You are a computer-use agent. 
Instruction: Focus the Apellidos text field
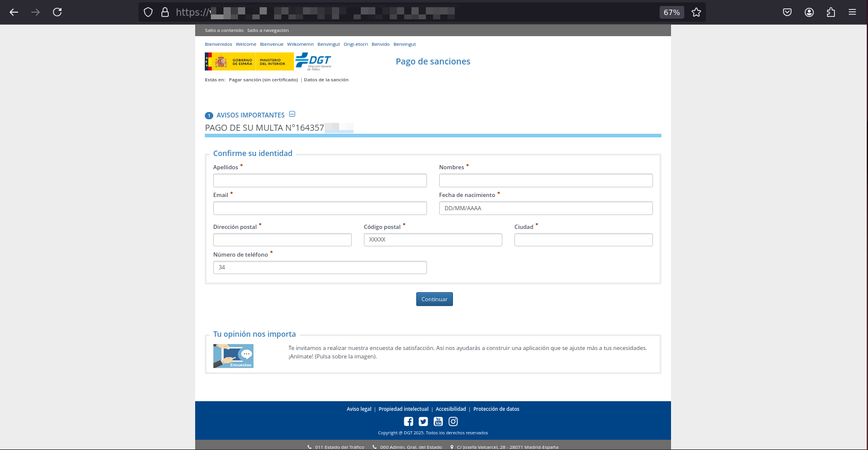click(x=320, y=180)
